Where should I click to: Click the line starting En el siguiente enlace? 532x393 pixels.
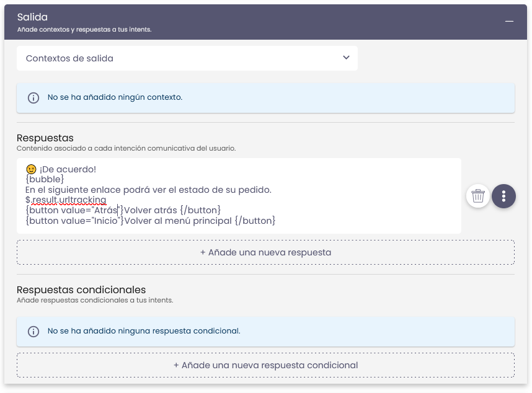(x=148, y=190)
